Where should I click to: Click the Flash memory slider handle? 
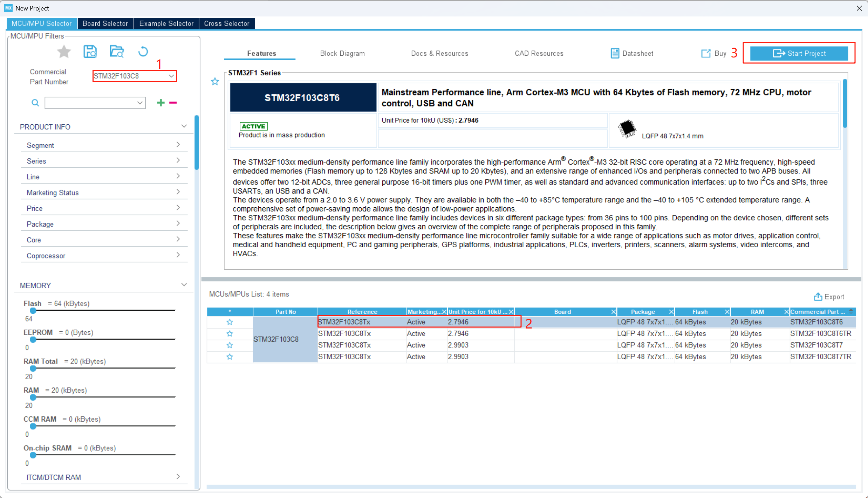(33, 311)
